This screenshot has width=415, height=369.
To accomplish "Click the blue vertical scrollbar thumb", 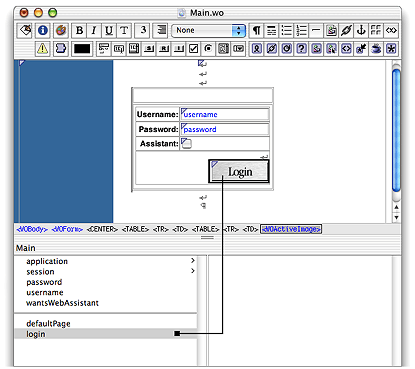I will pos(396,130).
